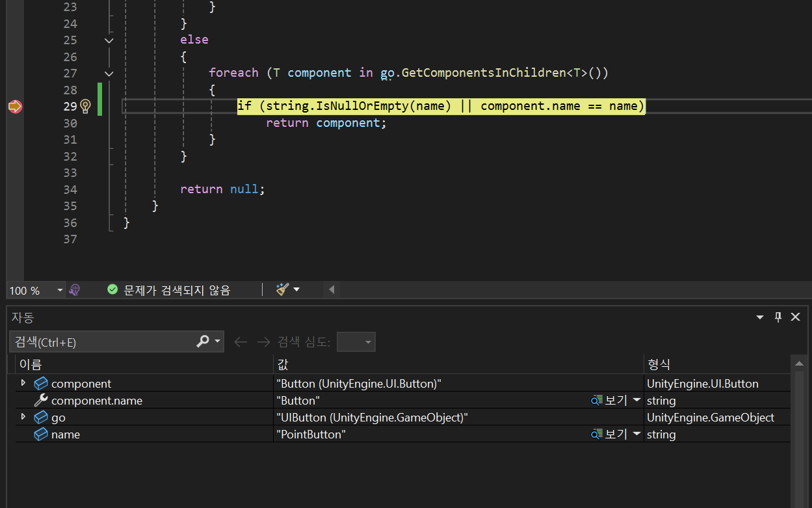The image size is (812, 508).
Task: Click type cell UnityEngine.GameObject
Action: tap(711, 418)
